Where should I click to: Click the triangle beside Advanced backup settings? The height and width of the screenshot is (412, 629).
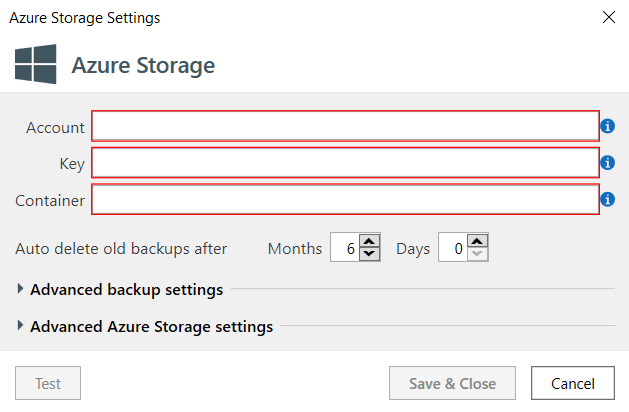tap(20, 288)
